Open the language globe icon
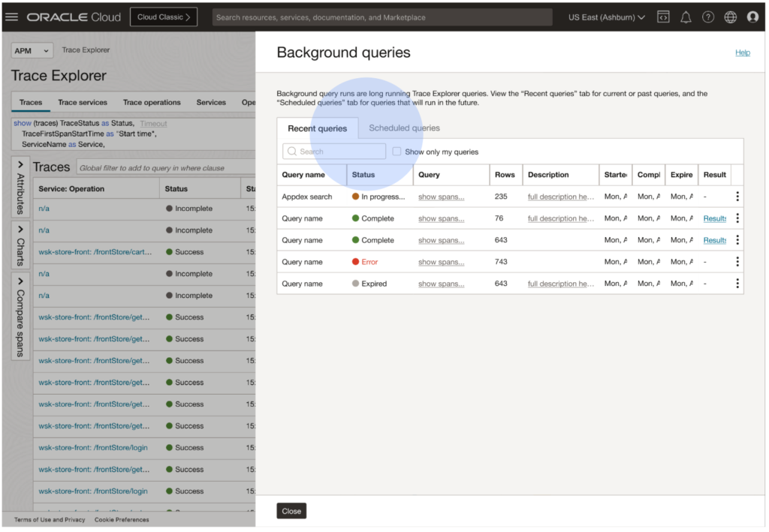 [730, 17]
